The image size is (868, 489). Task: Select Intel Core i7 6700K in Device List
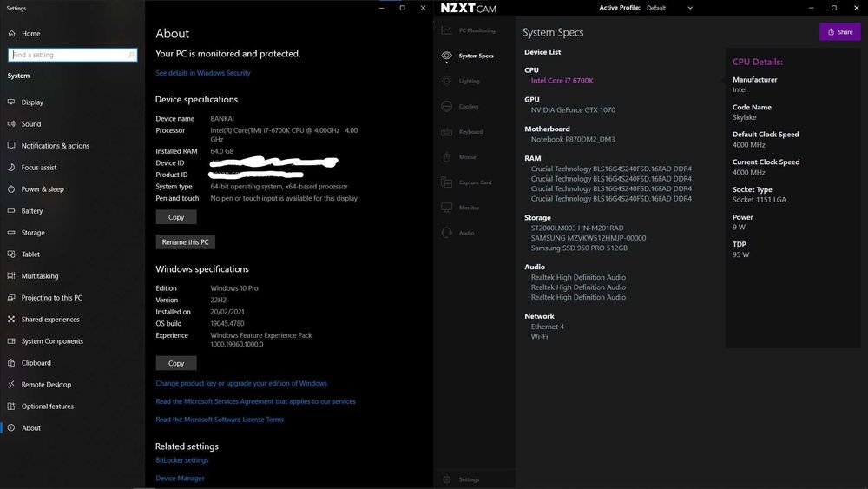pyautogui.click(x=562, y=81)
